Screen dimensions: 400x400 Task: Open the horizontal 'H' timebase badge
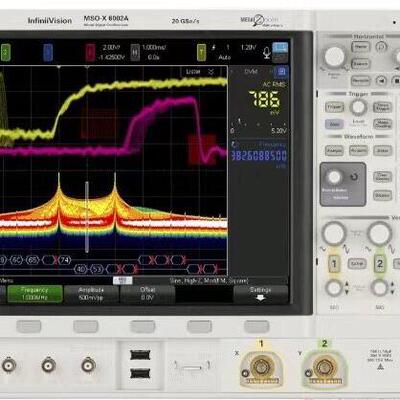[x=135, y=52]
